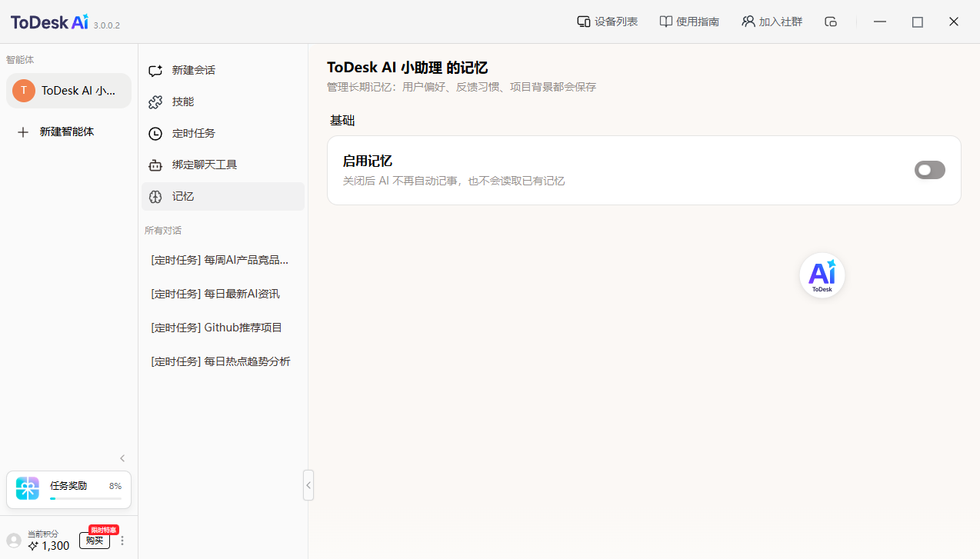Open the 任务奖励 task rewards card

pyautogui.click(x=69, y=490)
